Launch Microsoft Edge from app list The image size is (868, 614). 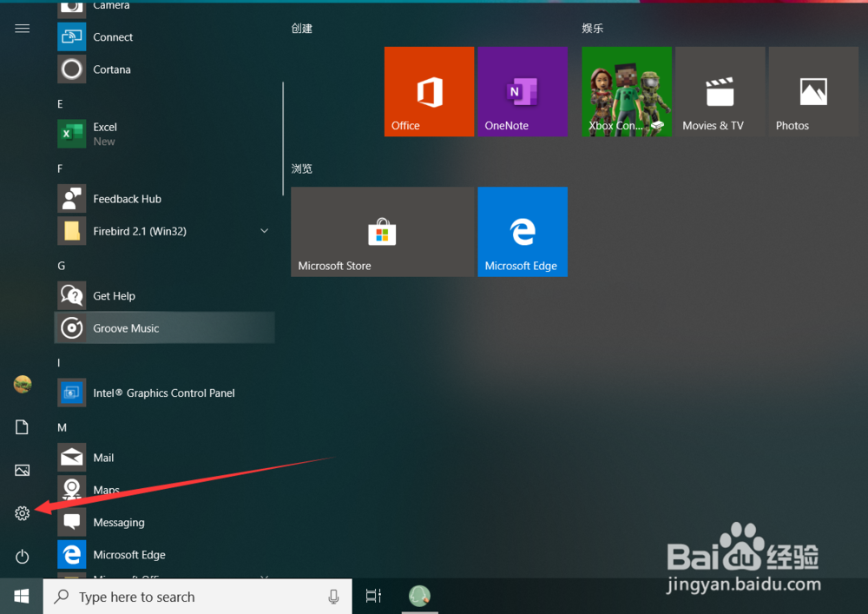tap(166, 554)
